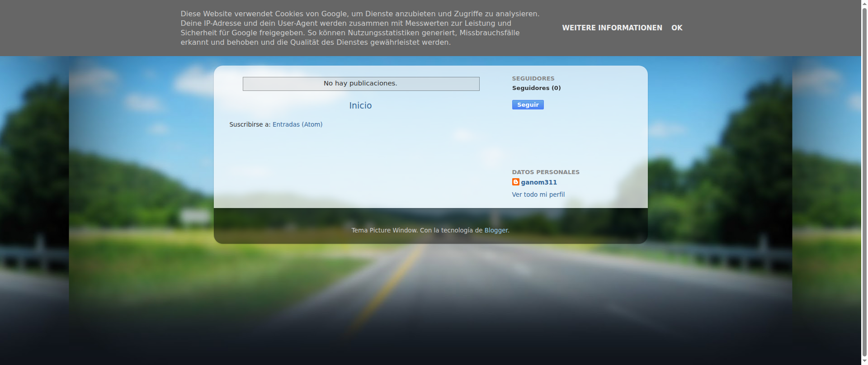Follow the Blogger link in footer
This screenshot has width=868, height=365.
[496, 230]
